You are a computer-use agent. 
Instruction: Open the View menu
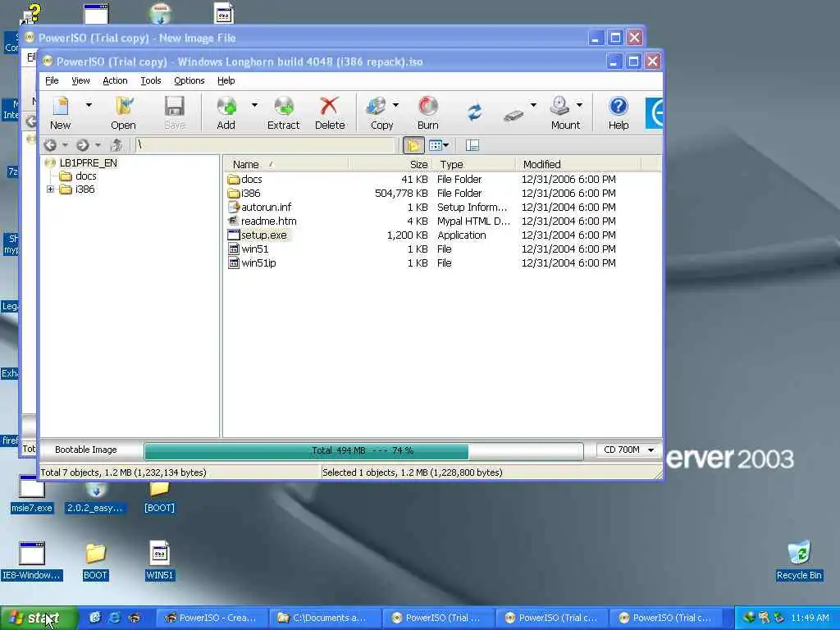coord(81,80)
